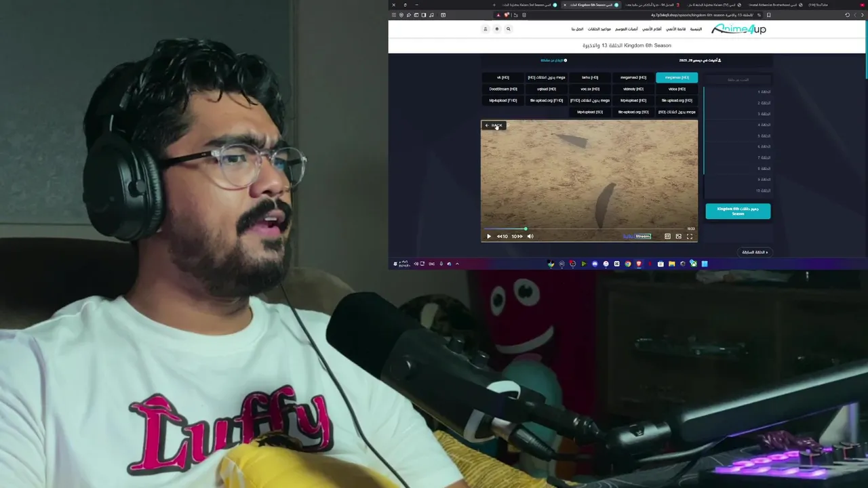Switch to Kaizen 3rd Season browser tab
The image size is (868, 488).
tap(530, 5)
